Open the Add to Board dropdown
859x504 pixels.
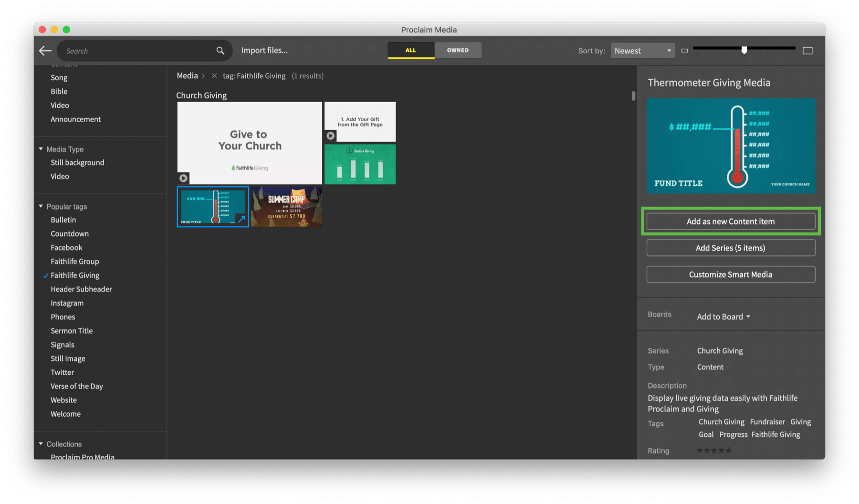click(723, 316)
